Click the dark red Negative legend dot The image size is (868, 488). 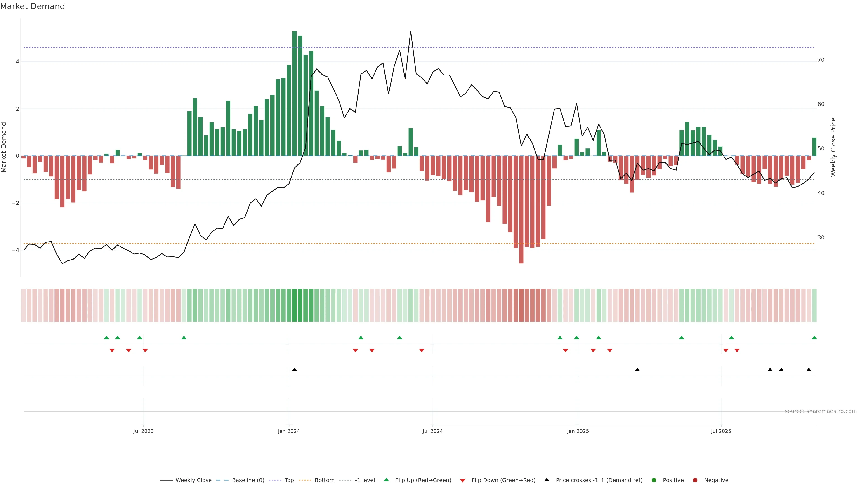(695, 480)
